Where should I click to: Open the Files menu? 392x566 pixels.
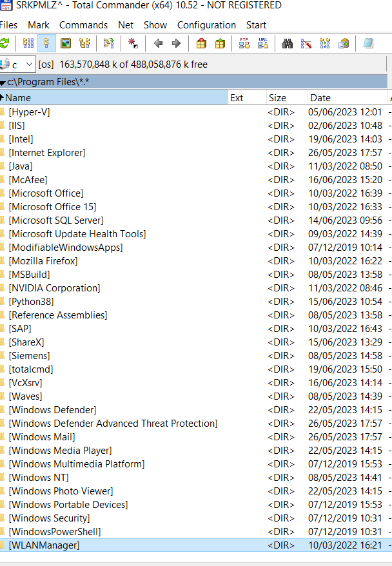8,25
